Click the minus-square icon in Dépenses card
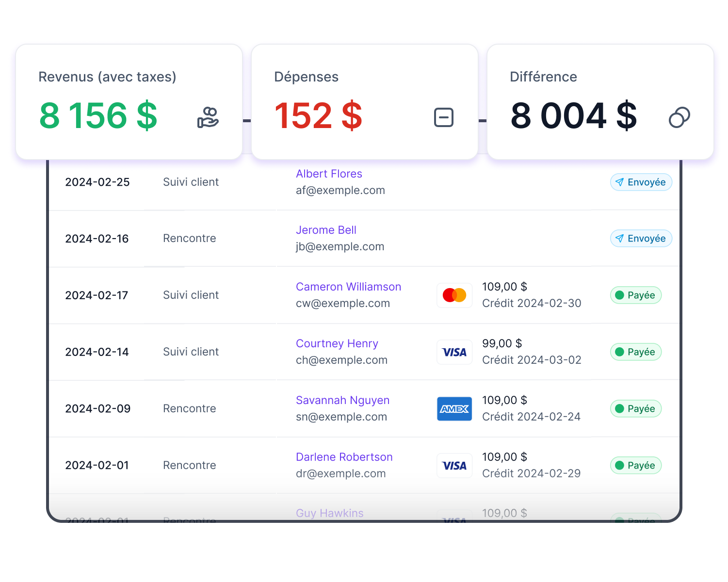Image resolution: width=728 pixels, height=582 pixels. (443, 117)
